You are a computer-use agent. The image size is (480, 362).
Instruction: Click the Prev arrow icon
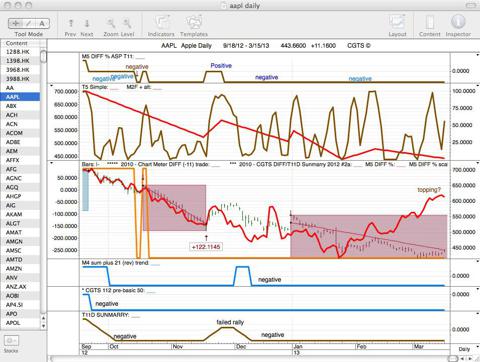click(71, 23)
